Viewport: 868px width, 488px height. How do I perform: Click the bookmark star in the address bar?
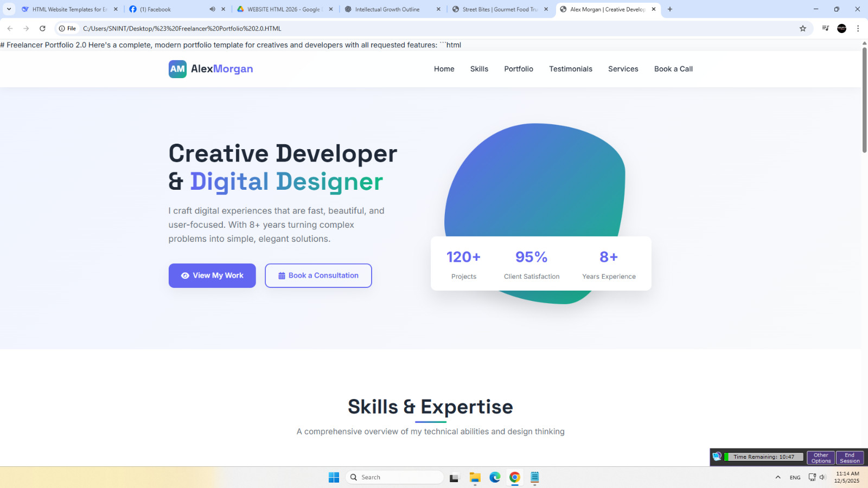(803, 28)
